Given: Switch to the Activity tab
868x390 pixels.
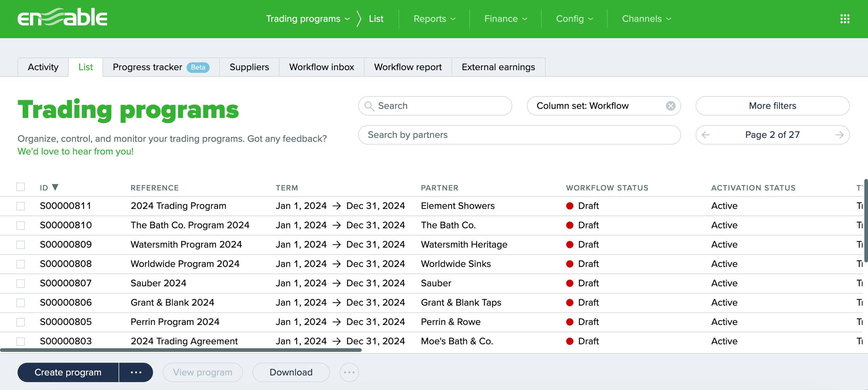Looking at the screenshot, I should pyautogui.click(x=43, y=67).
